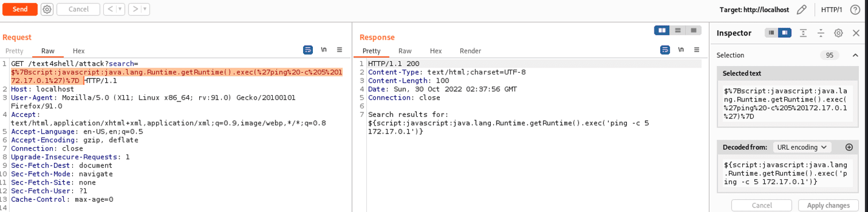868x212 pixels.
Task: Click in the Decoded from text box
Action: coord(788,174)
